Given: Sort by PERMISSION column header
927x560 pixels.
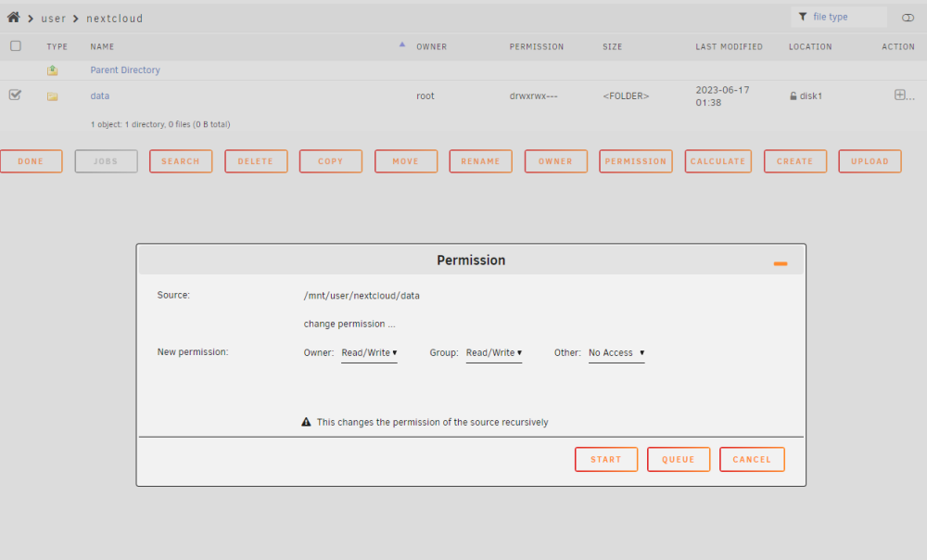Looking at the screenshot, I should [x=537, y=46].
